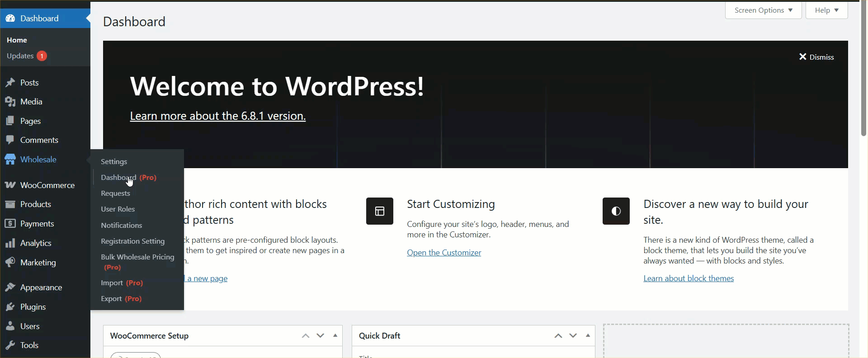
Task: Click Open the Customizer link
Action: pos(444,253)
